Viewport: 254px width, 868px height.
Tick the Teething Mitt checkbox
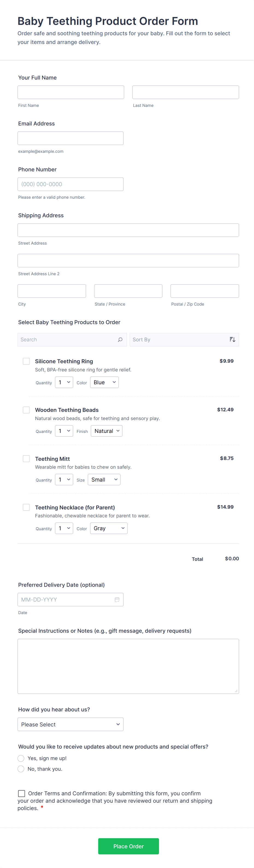point(26,459)
